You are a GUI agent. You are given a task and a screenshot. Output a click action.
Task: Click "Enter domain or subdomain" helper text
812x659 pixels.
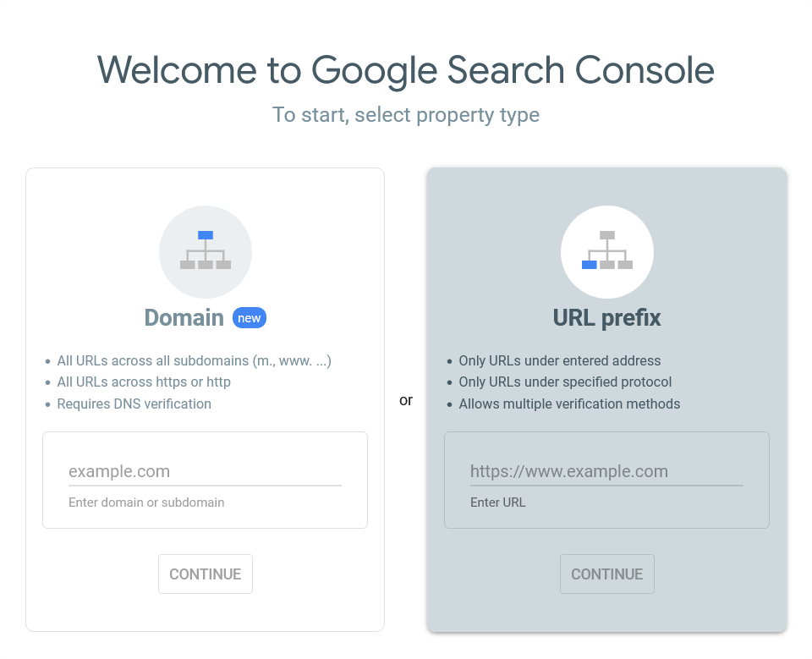tap(146, 502)
